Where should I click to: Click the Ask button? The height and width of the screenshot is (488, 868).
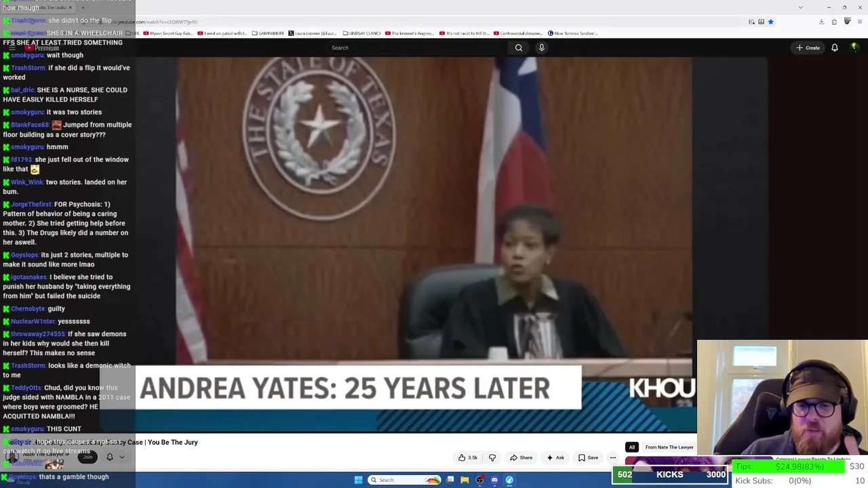(x=555, y=457)
